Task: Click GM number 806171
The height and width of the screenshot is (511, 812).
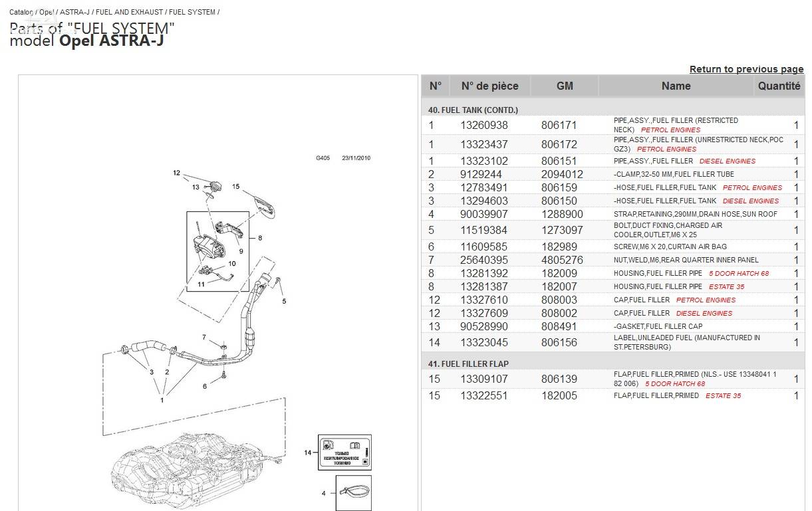Action: (x=559, y=125)
